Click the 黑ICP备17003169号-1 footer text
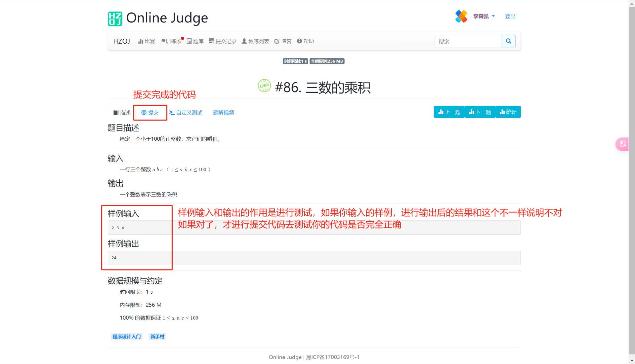Image resolution: width=635 pixels, height=364 pixels. point(333,357)
